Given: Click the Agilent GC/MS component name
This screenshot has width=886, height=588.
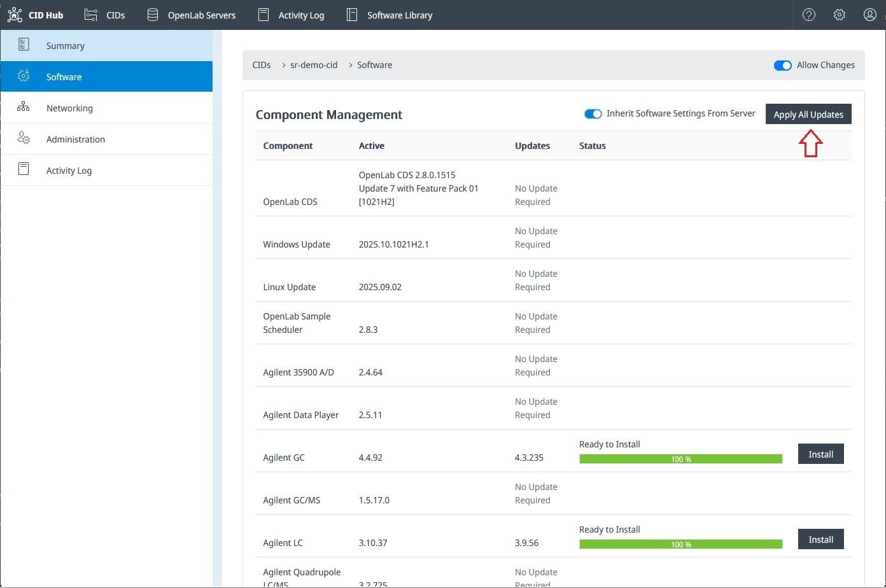Looking at the screenshot, I should click(x=292, y=500).
